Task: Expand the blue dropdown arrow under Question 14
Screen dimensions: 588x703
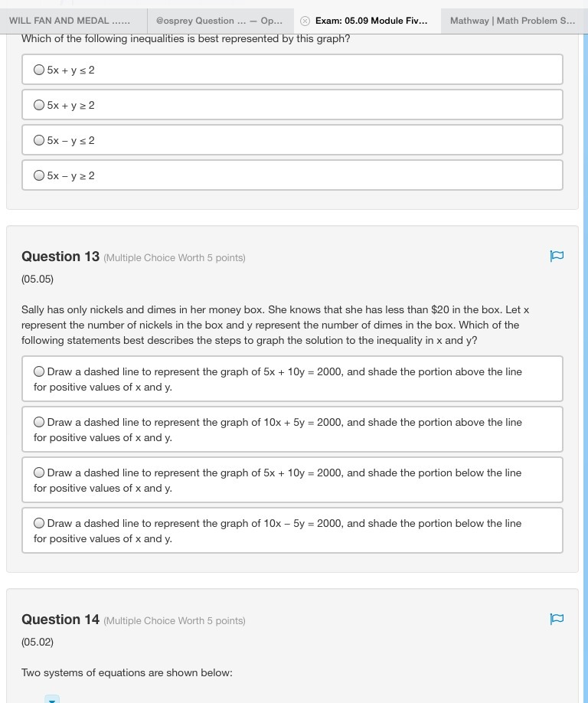Action: click(52, 698)
